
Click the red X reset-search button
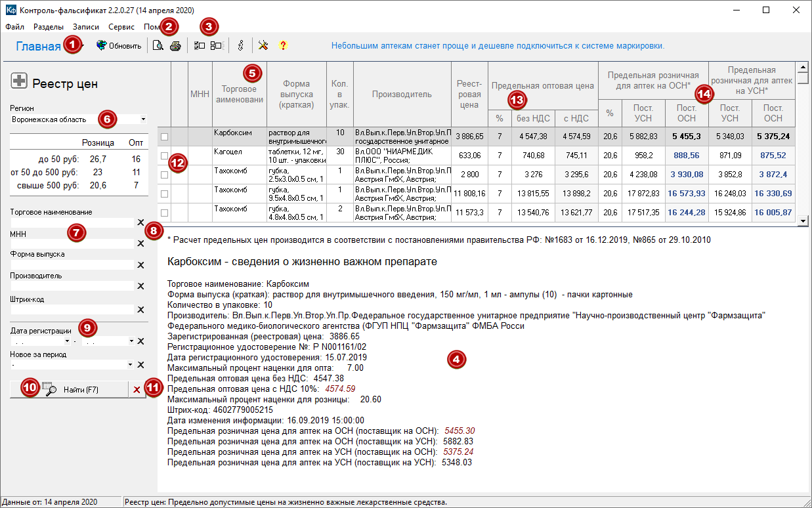pyautogui.click(x=137, y=390)
